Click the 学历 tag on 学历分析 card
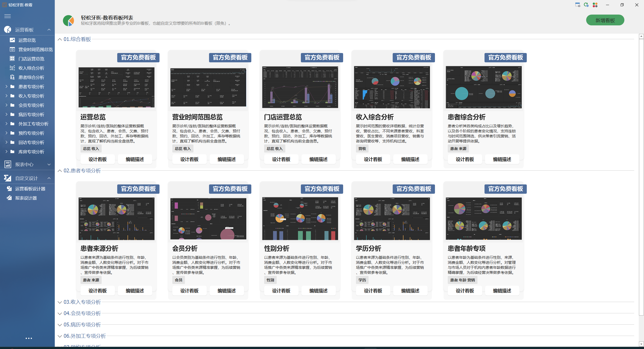This screenshot has height=349, width=644. pos(362,280)
